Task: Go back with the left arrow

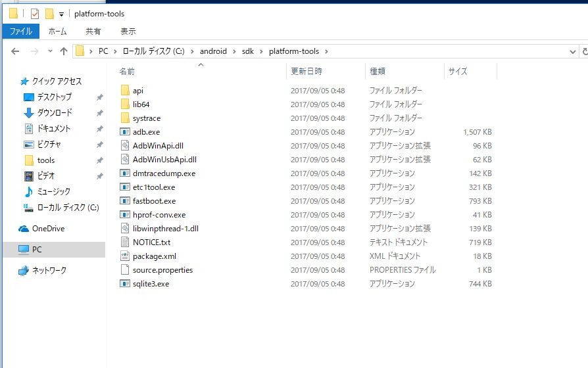Action: click(x=15, y=51)
